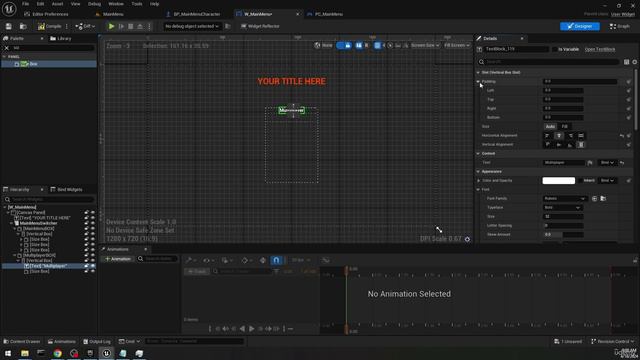Open Details property matrix grid icon

[627, 62]
